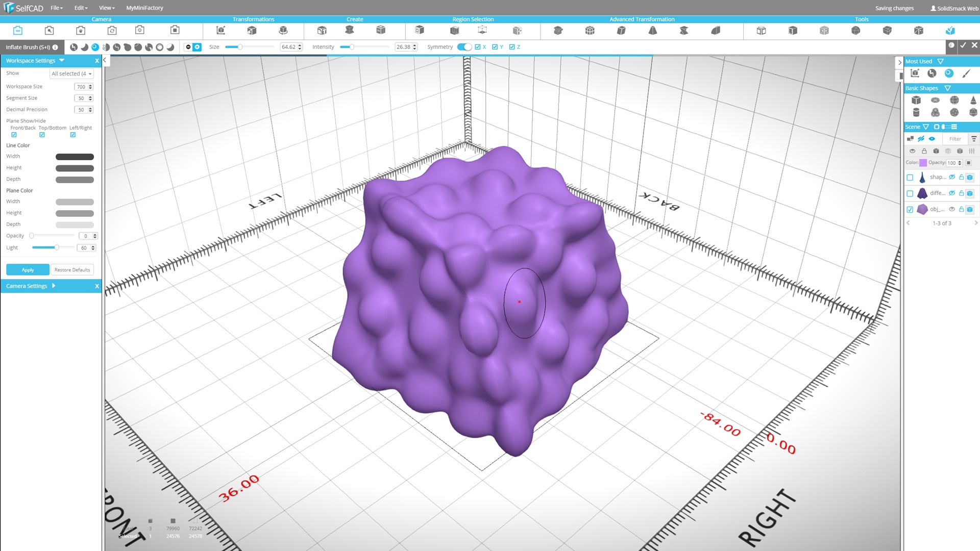Open the View menu
The width and height of the screenshot is (980, 551).
[106, 8]
